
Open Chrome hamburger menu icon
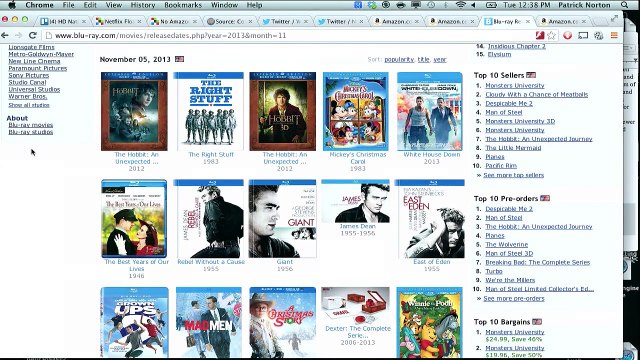tap(614, 36)
